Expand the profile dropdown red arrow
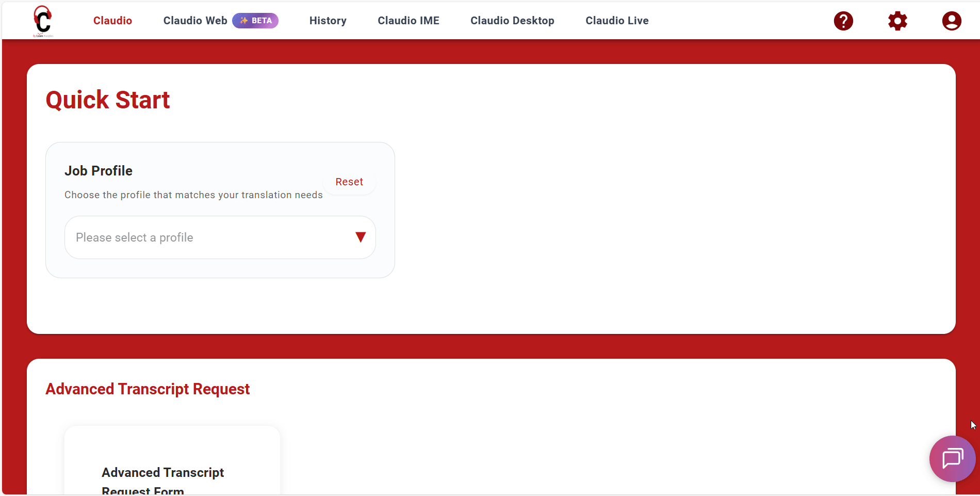Viewport: 980px width, 496px height. click(x=361, y=237)
